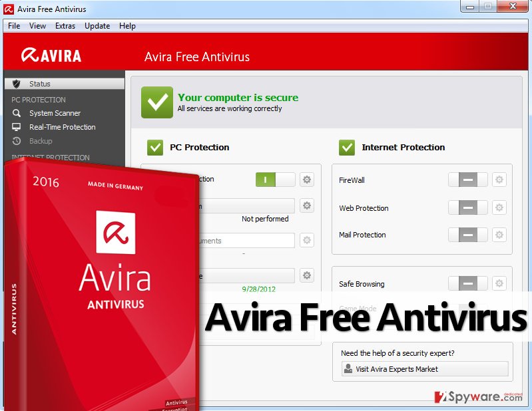Click the Mail Protection label
The width and height of the screenshot is (532, 411).
(x=362, y=235)
